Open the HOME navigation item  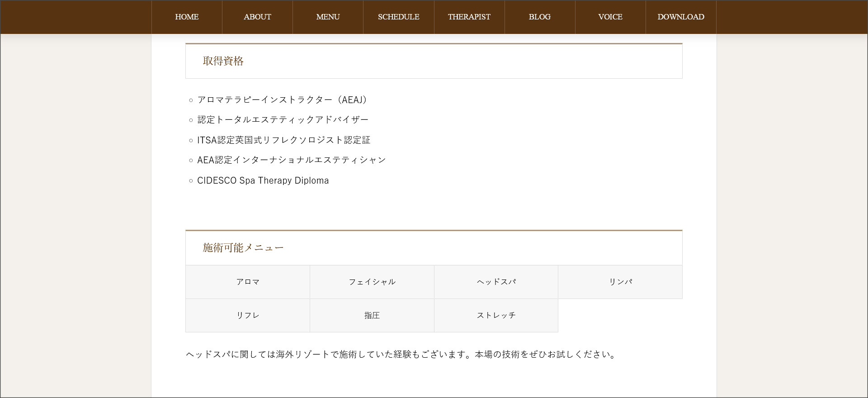(187, 17)
